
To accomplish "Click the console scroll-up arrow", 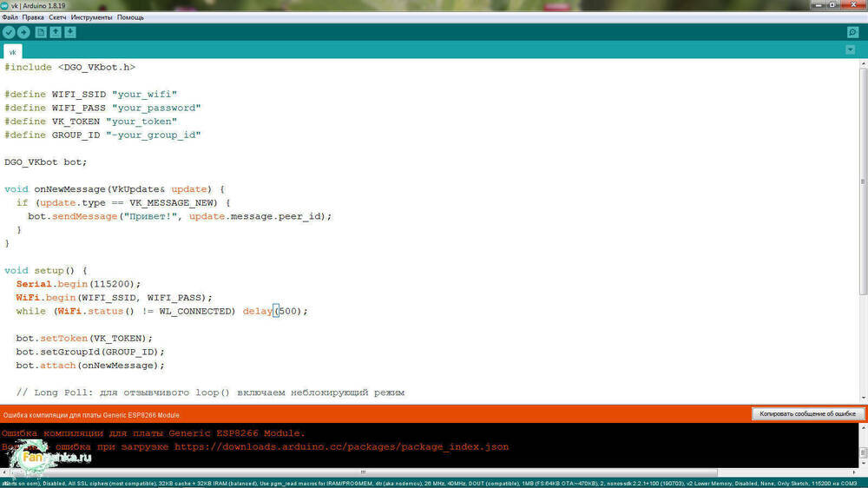I will coord(863,427).
